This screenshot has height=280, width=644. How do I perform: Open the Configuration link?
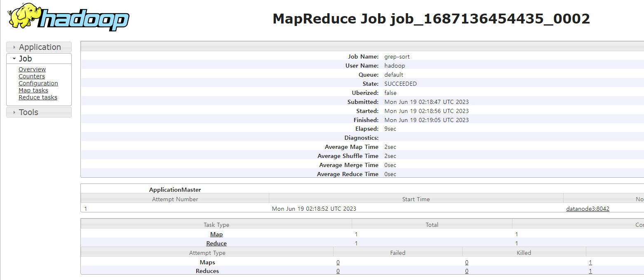(x=38, y=83)
